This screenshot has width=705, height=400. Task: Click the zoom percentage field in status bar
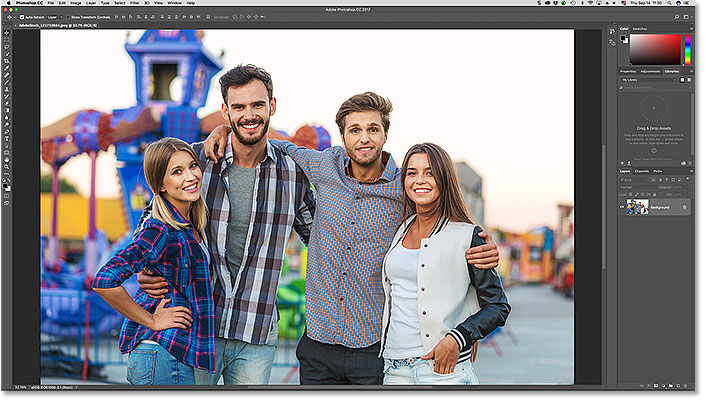pyautogui.click(x=19, y=387)
